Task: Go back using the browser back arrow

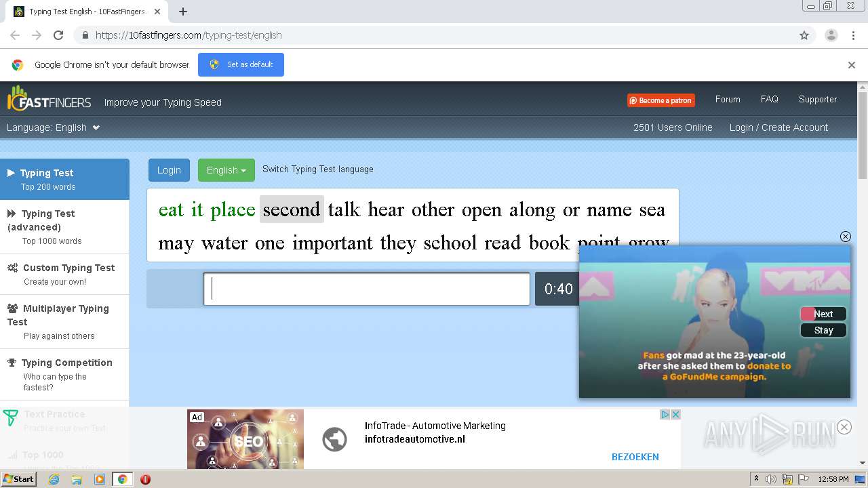Action: click(x=15, y=35)
